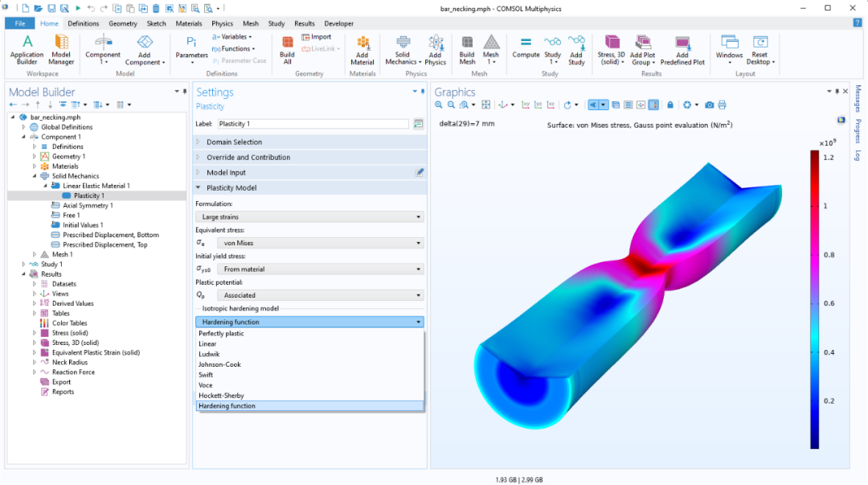Expand the Model Input section
The height and width of the screenshot is (485, 868).
tap(310, 172)
